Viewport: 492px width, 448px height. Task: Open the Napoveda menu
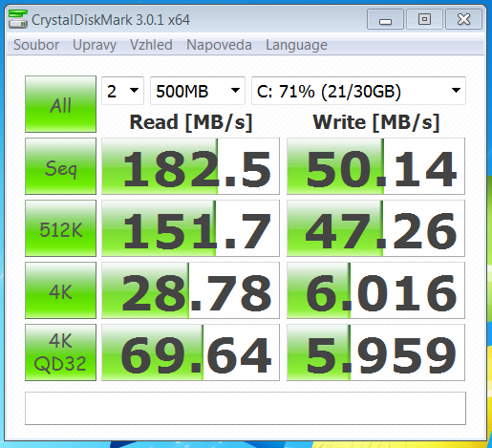[x=219, y=45]
